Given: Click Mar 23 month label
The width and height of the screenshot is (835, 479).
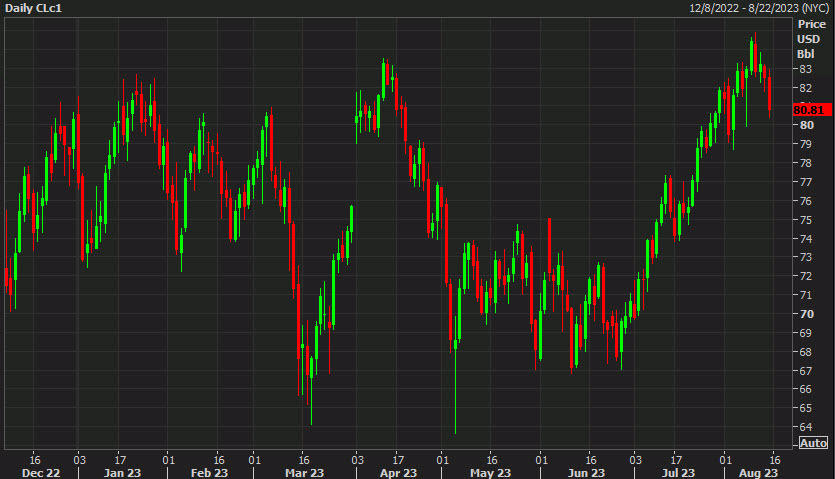Looking at the screenshot, I should 304,473.
